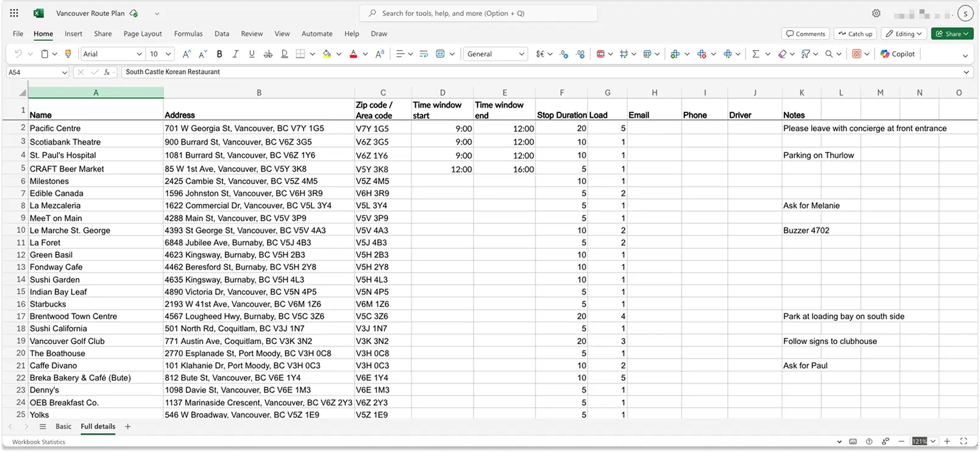Open borders options dropdown arrow
The width and height of the screenshot is (980, 452).
tap(312, 54)
